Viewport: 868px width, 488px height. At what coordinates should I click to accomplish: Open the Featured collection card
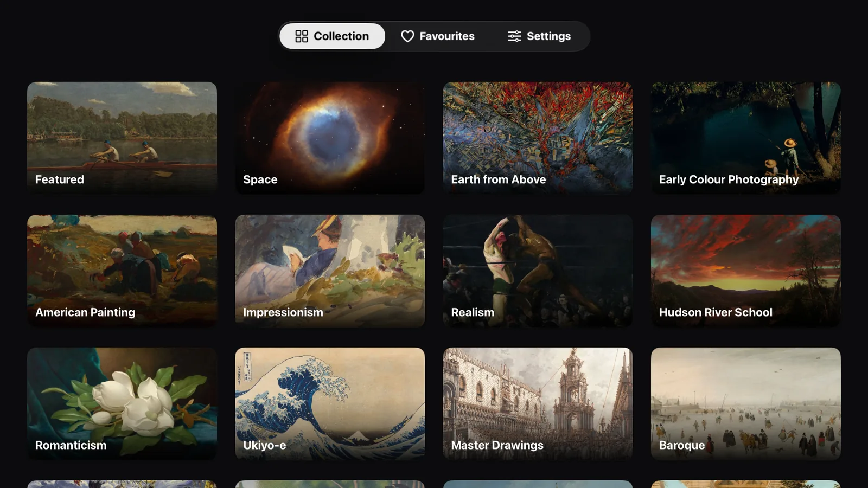pyautogui.click(x=122, y=138)
